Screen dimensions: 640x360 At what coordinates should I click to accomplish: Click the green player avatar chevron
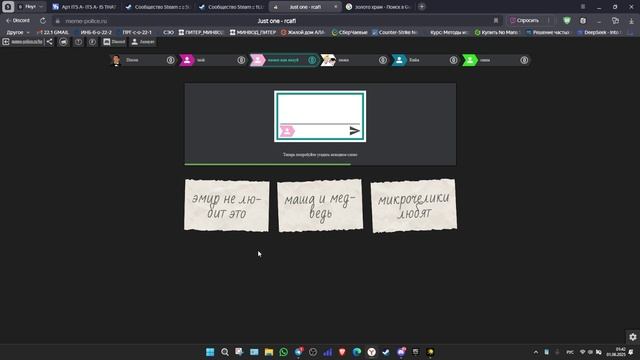click(470, 60)
